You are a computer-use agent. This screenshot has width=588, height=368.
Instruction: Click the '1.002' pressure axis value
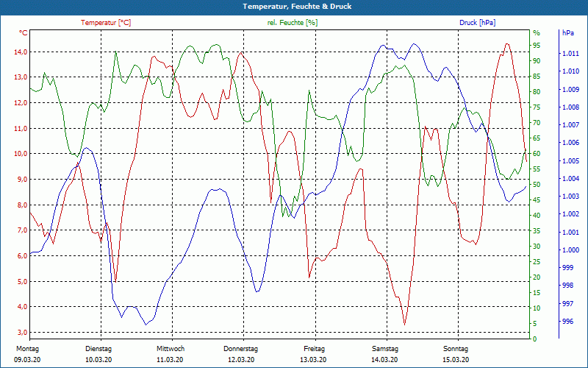(x=570, y=214)
